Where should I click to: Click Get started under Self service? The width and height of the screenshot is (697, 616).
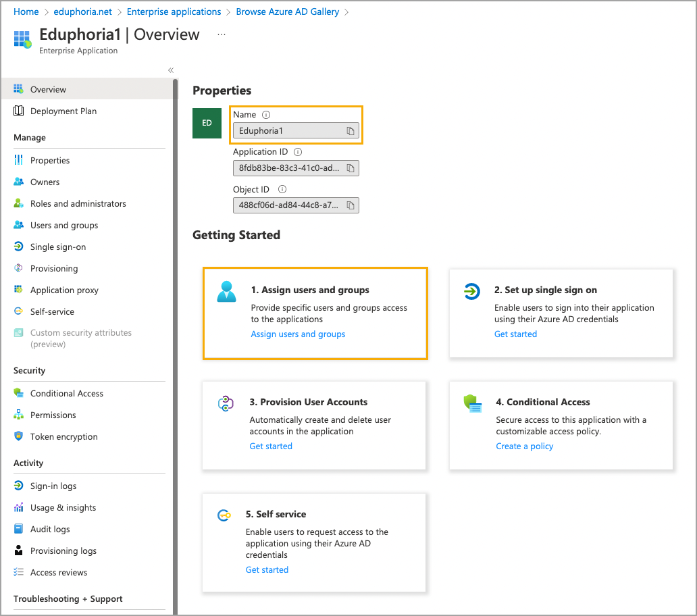(267, 569)
